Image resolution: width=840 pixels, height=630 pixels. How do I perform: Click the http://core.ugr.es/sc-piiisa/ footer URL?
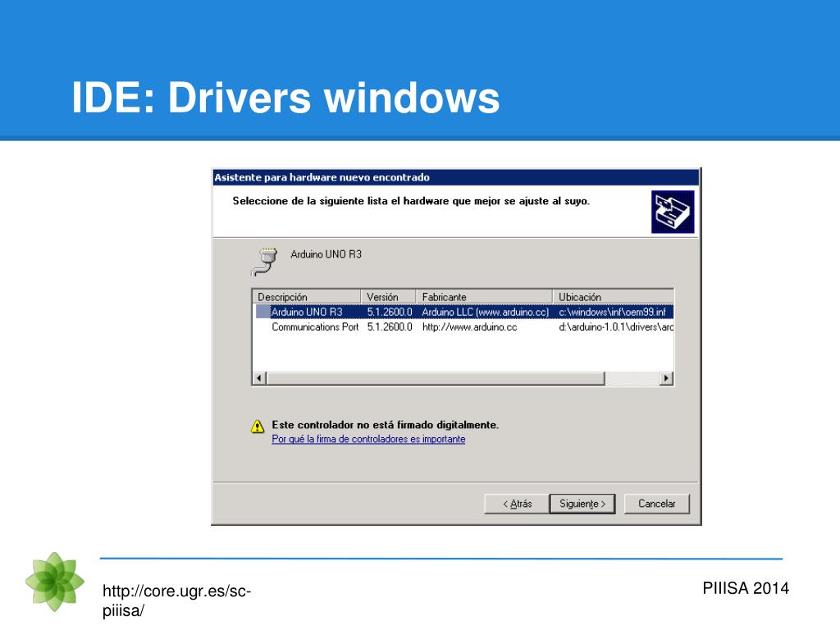point(176,600)
